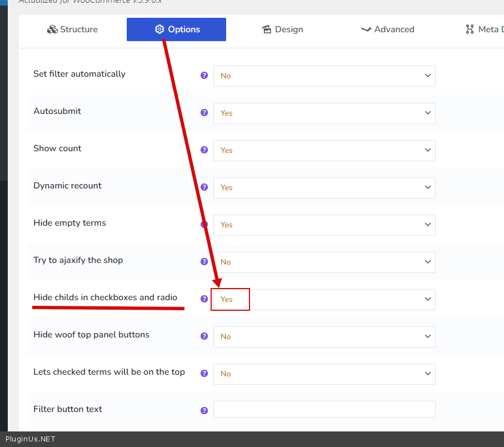The image size is (504, 447).
Task: Open the Hide empty terms dropdown
Action: [324, 225]
